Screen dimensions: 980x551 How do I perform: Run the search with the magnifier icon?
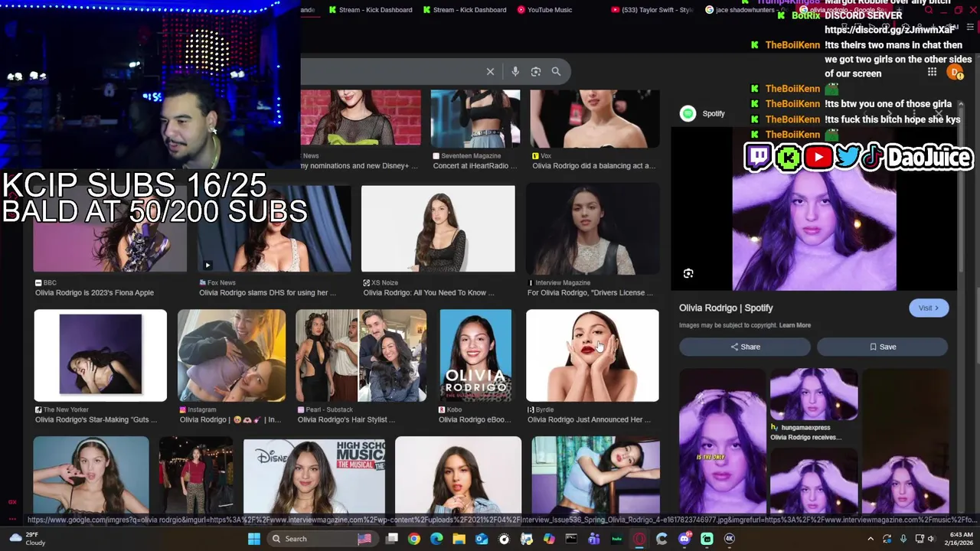pos(556,71)
